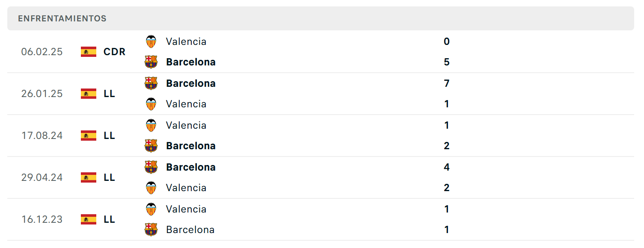
Task: Select the Barcelona team name in the 17.08.24 match
Action: (x=191, y=146)
